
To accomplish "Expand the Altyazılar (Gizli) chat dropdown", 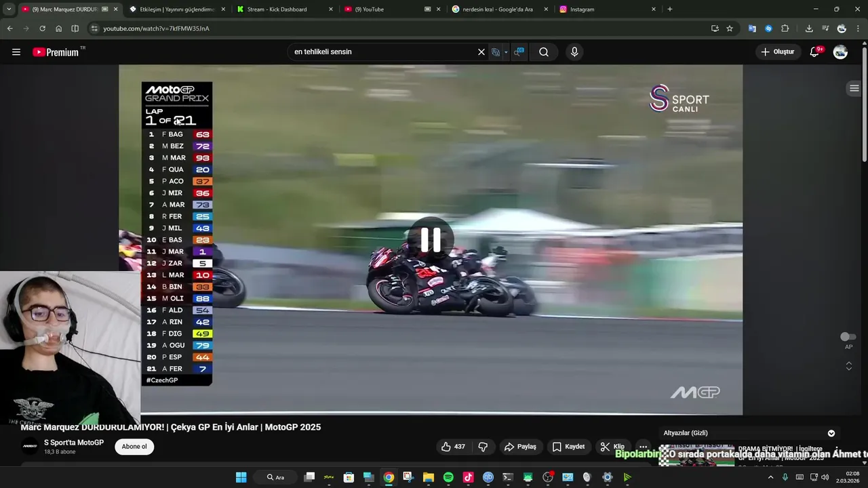I will (831, 433).
